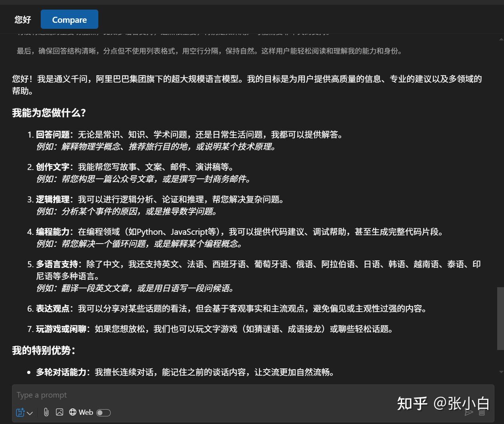This screenshot has width=504, height=424.
Task: Click the bold text 逻辑推理
Action: (53, 200)
